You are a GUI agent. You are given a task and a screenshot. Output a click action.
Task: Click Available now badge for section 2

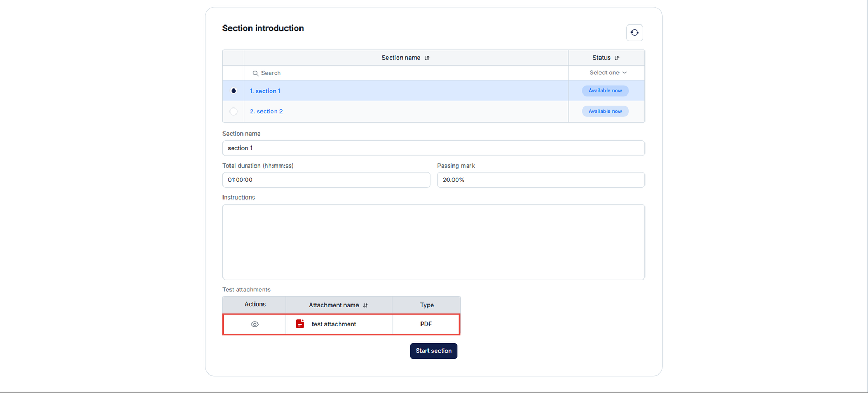605,111
